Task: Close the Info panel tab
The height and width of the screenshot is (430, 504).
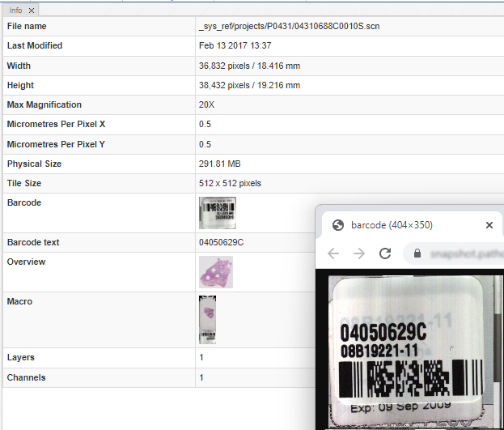Action: [x=31, y=11]
